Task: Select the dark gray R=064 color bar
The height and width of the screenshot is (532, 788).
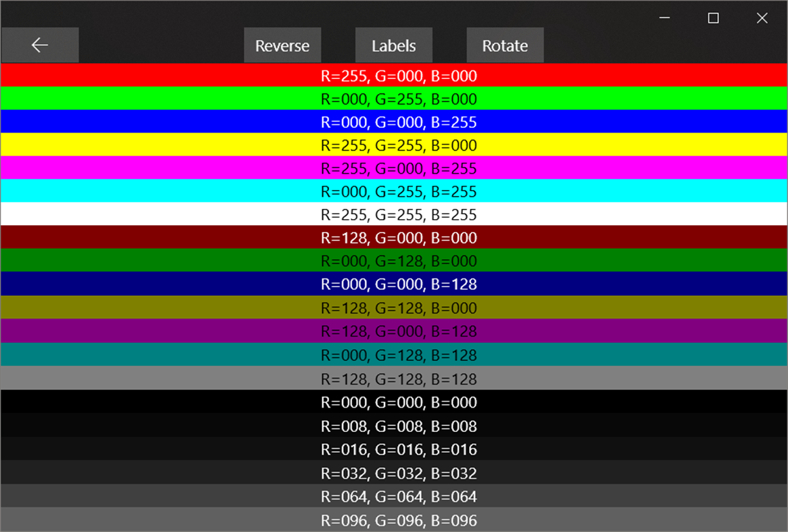Action: coord(394,496)
